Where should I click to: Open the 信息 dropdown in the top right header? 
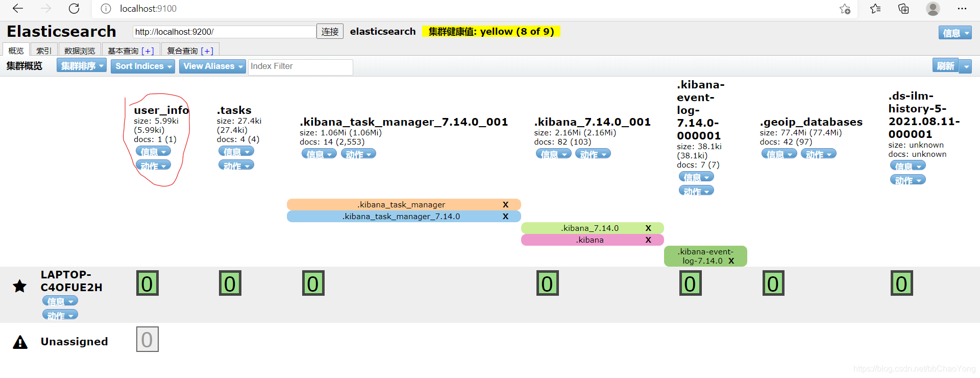pos(955,33)
